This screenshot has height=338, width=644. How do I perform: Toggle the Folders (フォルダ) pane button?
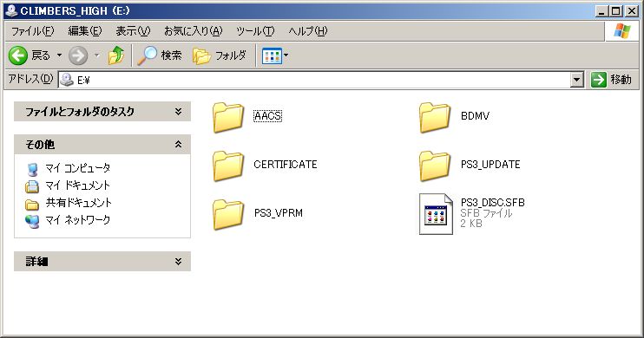tap(220, 55)
